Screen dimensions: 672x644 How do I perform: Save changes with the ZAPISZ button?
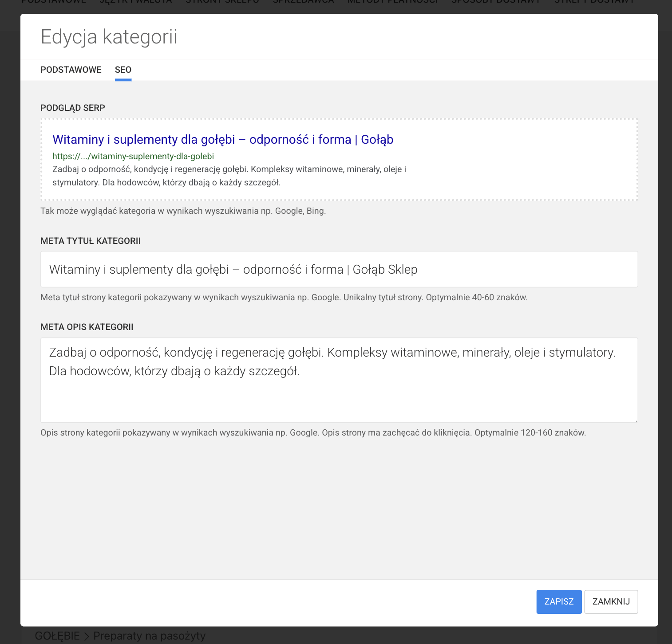[x=559, y=601]
